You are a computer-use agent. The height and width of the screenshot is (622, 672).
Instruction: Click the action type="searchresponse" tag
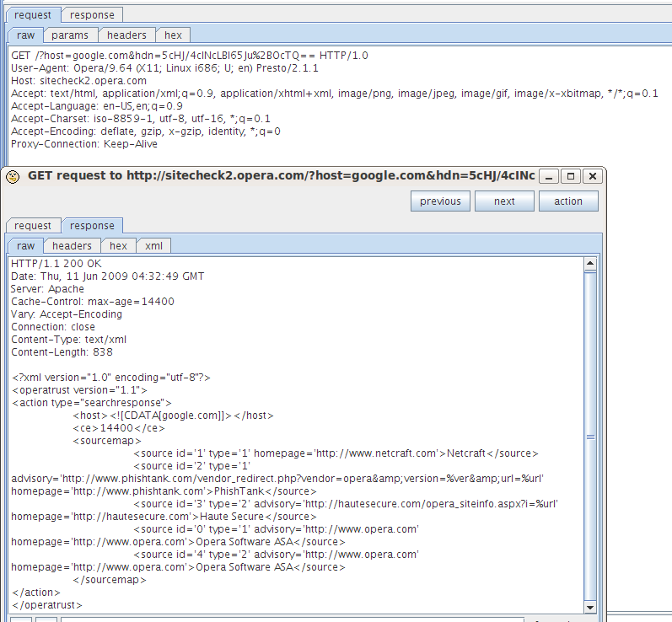tap(92, 403)
